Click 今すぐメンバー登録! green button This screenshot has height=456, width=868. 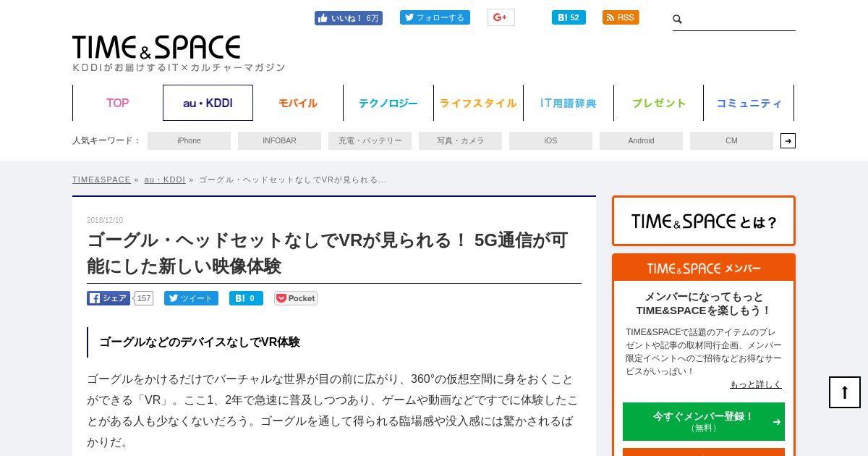point(704,421)
